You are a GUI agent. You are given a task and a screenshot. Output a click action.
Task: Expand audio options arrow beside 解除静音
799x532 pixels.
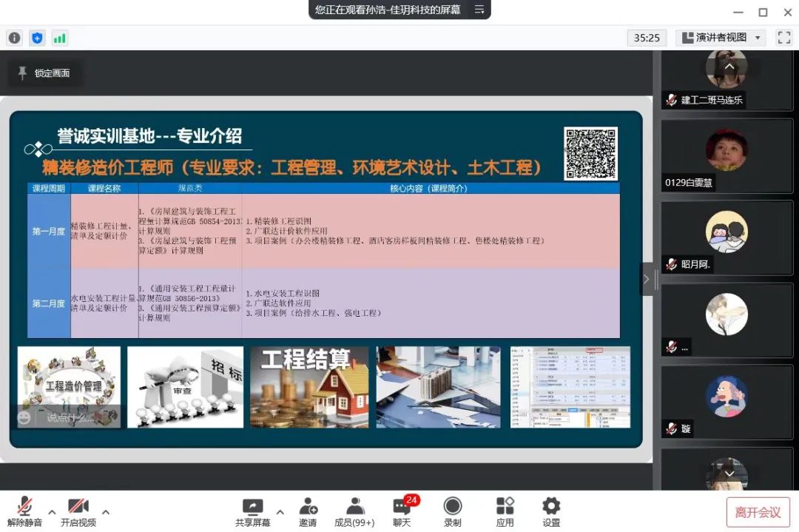coord(52,511)
